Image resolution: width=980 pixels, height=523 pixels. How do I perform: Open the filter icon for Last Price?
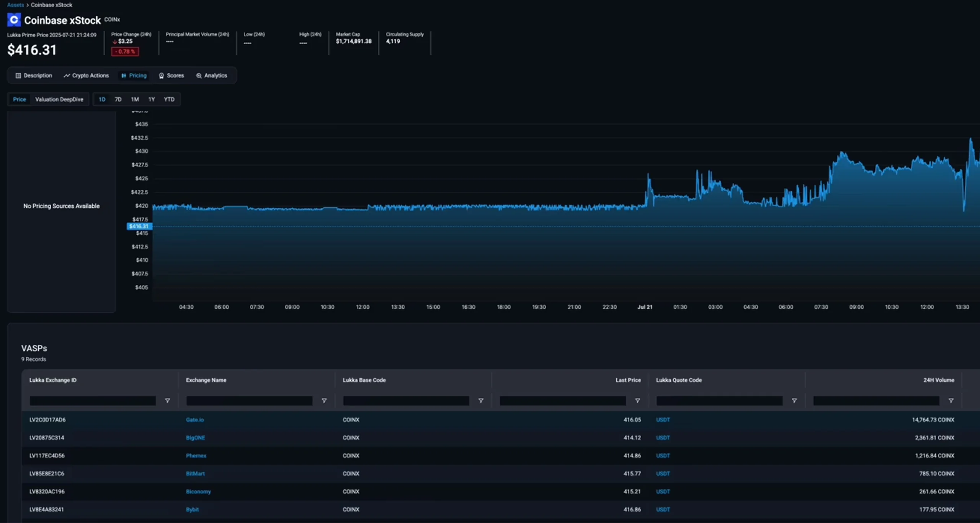coord(637,401)
